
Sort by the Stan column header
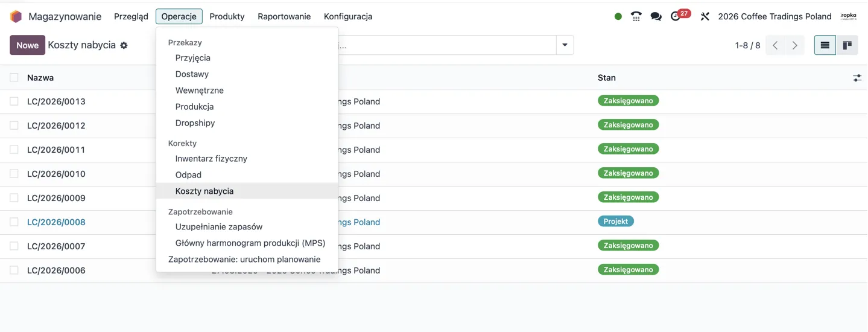click(607, 78)
